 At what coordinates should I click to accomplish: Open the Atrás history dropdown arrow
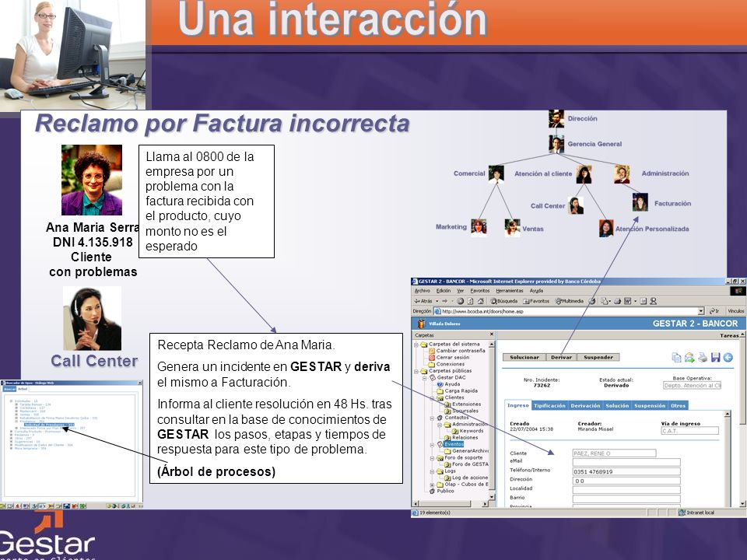[x=437, y=301]
